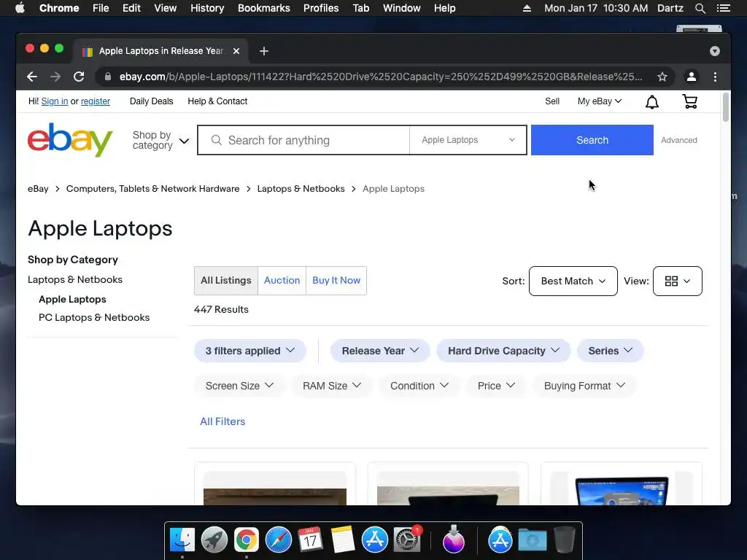The height and width of the screenshot is (560, 747).
Task: Open the All Filters link
Action: coord(222,421)
